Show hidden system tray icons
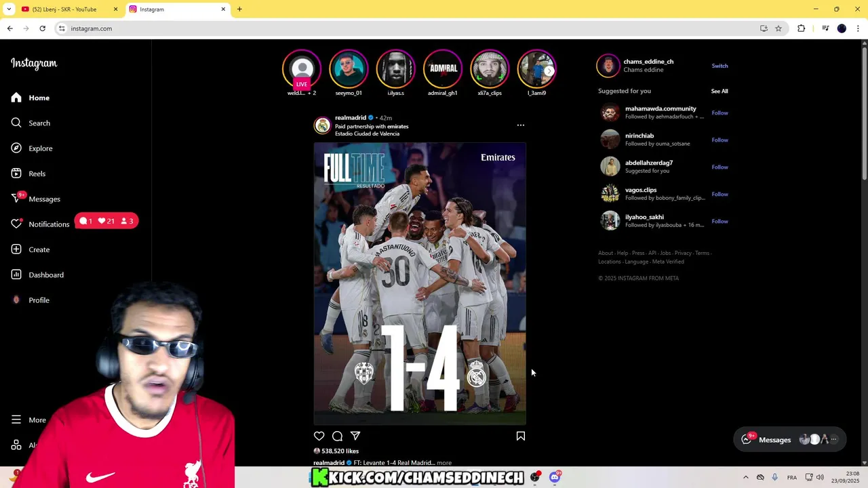The width and height of the screenshot is (868, 488). pos(746,477)
